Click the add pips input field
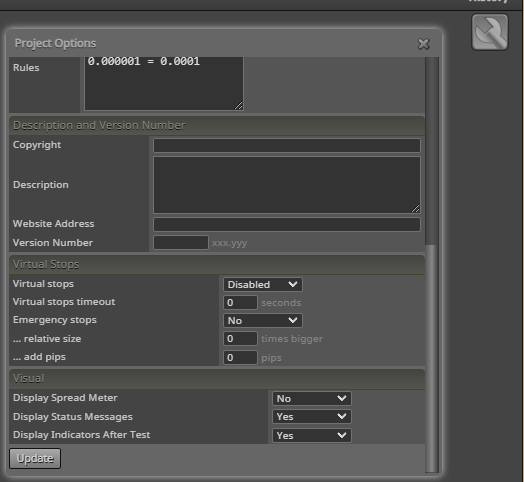The height and width of the screenshot is (482, 524). coord(240,357)
